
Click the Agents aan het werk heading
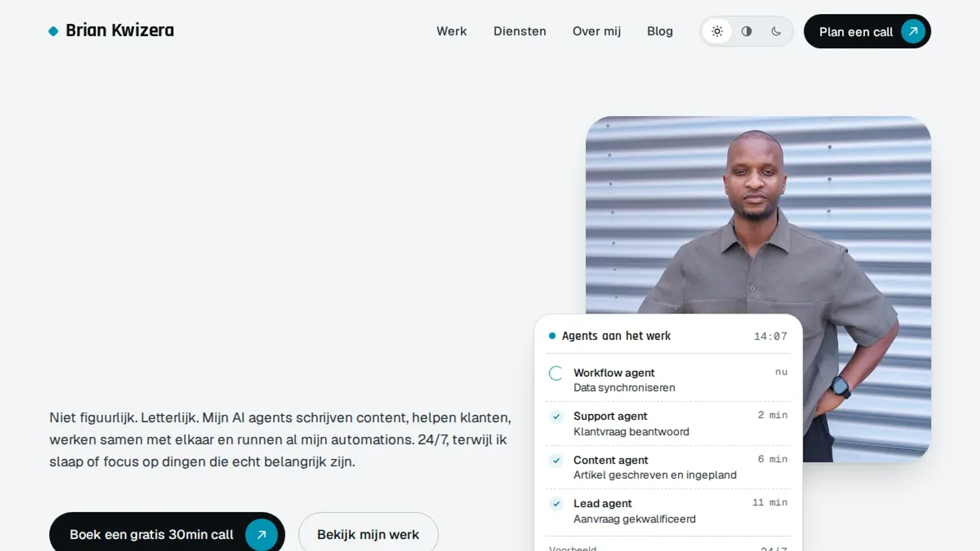click(x=616, y=336)
